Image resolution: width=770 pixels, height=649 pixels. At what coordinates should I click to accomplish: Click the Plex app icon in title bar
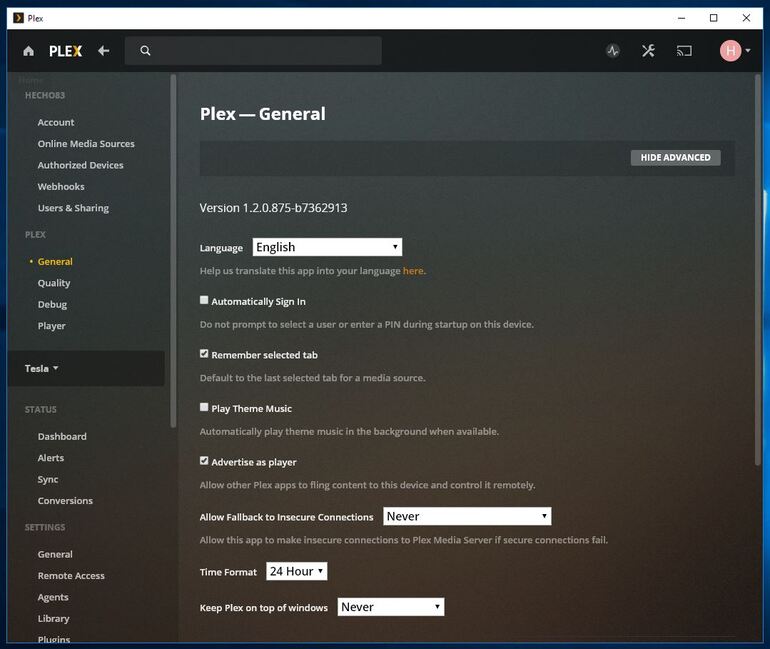pyautogui.click(x=19, y=18)
